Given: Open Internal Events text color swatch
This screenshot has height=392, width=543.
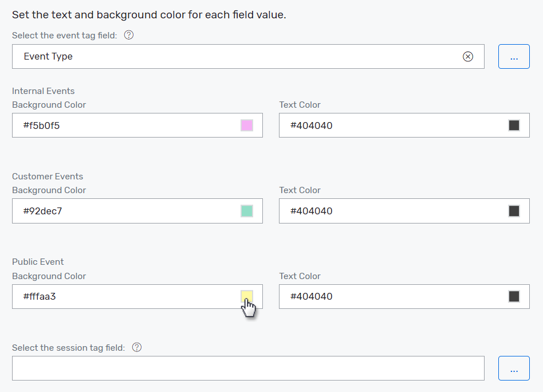Looking at the screenshot, I should tap(514, 126).
